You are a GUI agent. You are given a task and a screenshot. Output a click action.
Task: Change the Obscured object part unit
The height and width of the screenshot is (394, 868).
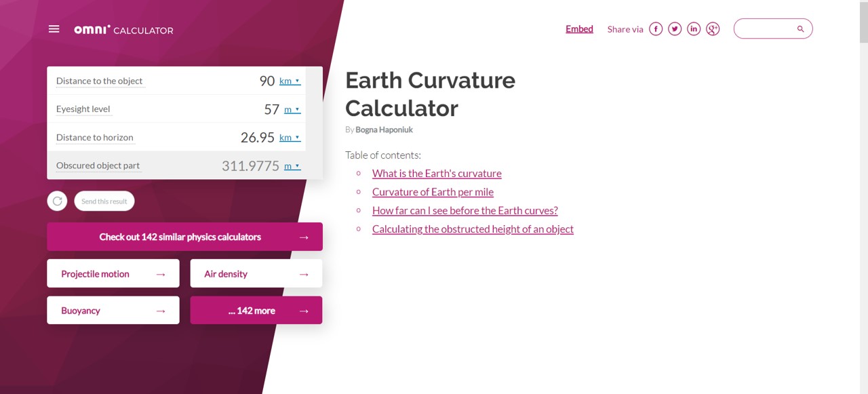292,165
